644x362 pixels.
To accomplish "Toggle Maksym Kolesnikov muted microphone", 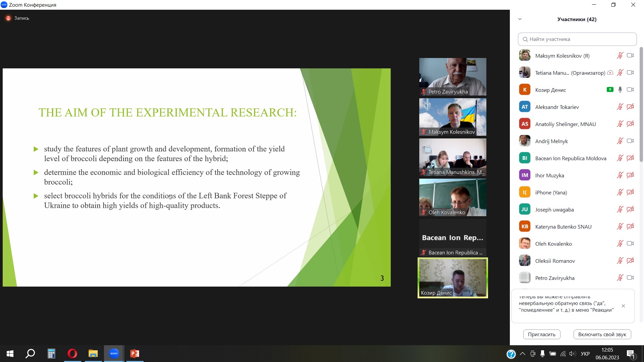I will tap(620, 55).
